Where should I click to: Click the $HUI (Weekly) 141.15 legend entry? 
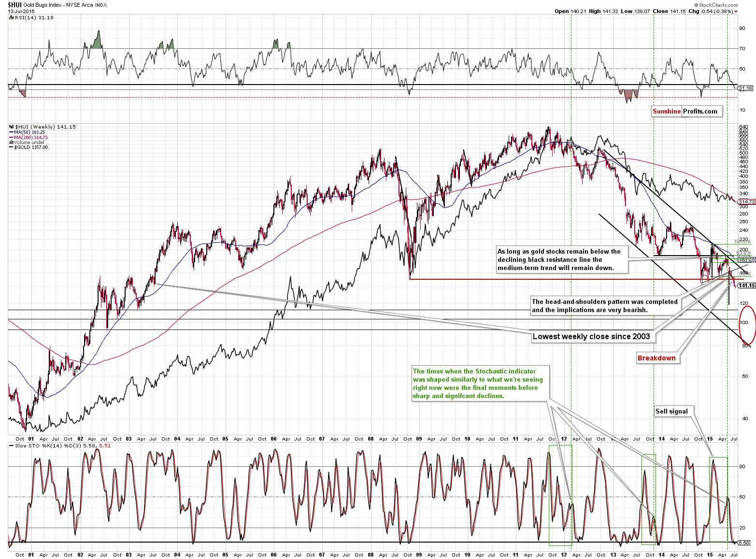[x=45, y=127]
